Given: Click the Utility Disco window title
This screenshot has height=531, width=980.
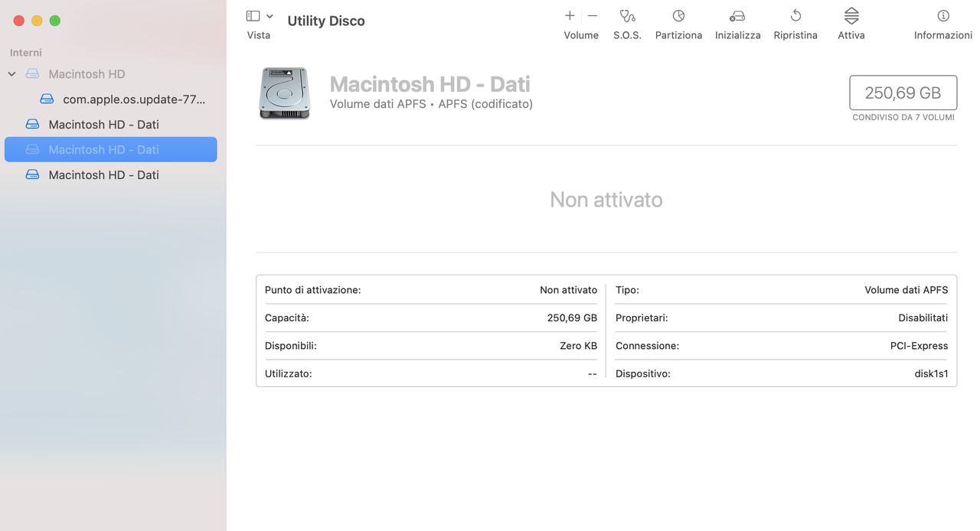Looking at the screenshot, I should [x=326, y=21].
